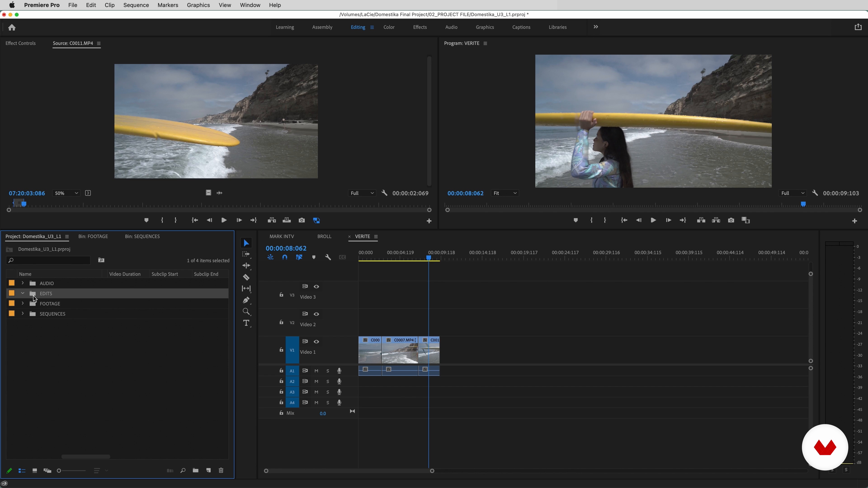Select the Zoom tool magnifier
Screen dimensions: 868x488
coord(246,312)
